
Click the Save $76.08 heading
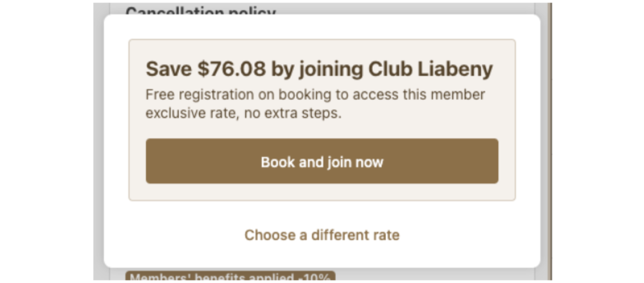(319, 70)
